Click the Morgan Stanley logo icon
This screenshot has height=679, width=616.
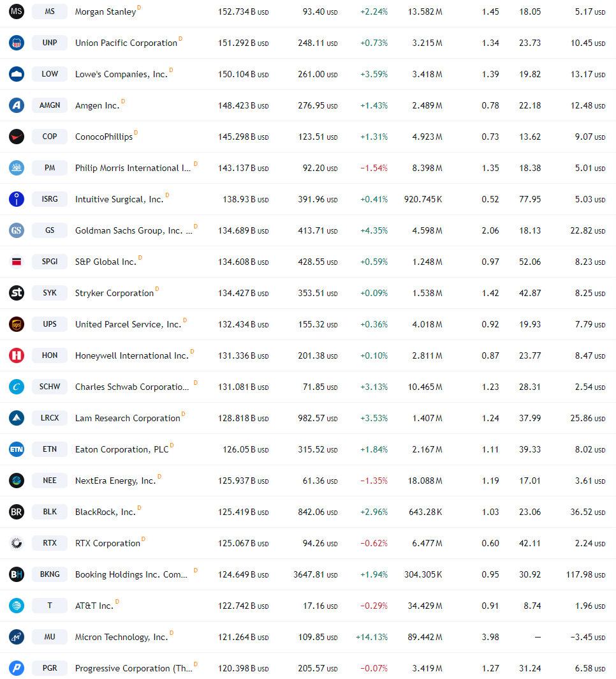click(x=17, y=11)
